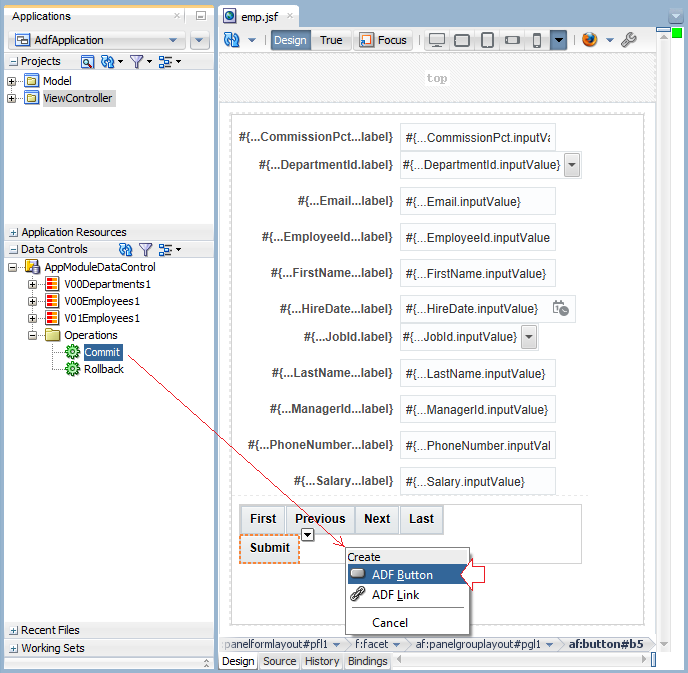Open the DepartmentId dropdown arrow
This screenshot has width=688, height=673.
click(572, 165)
